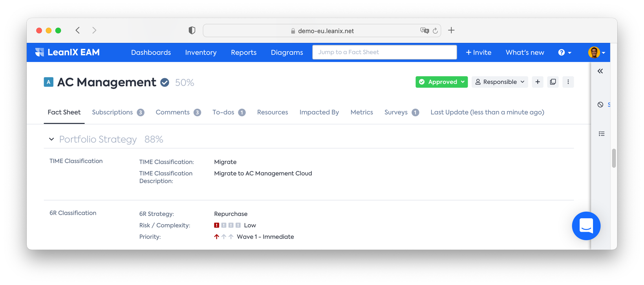Click the Portfolio Strategy 88% value
This screenshot has width=644, height=285.
coord(154,139)
